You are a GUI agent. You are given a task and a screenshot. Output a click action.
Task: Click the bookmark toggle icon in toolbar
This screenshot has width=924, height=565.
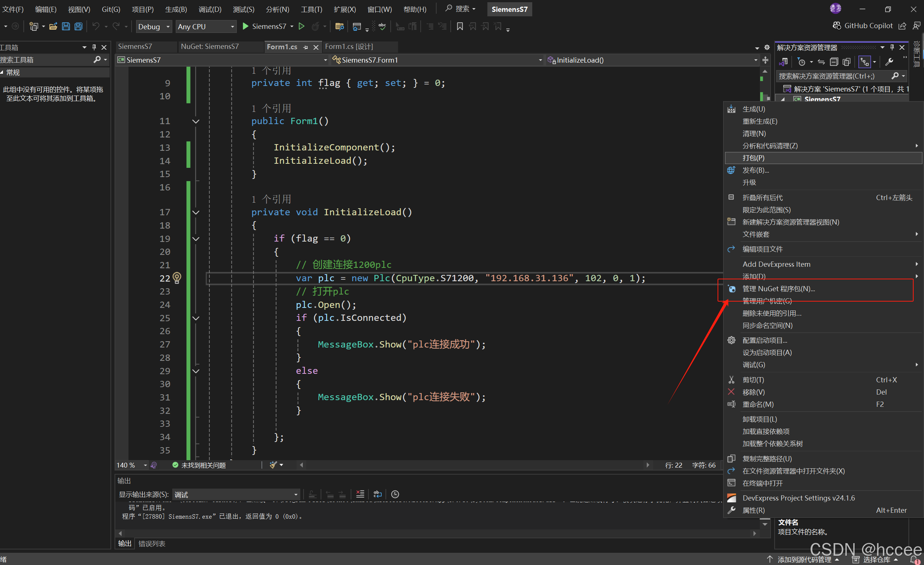point(460,26)
